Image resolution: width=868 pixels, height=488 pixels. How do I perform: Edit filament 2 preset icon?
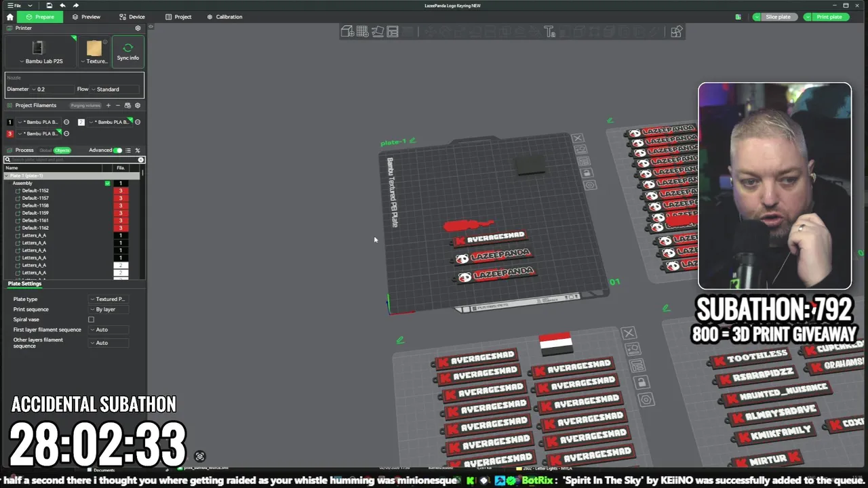(x=138, y=122)
